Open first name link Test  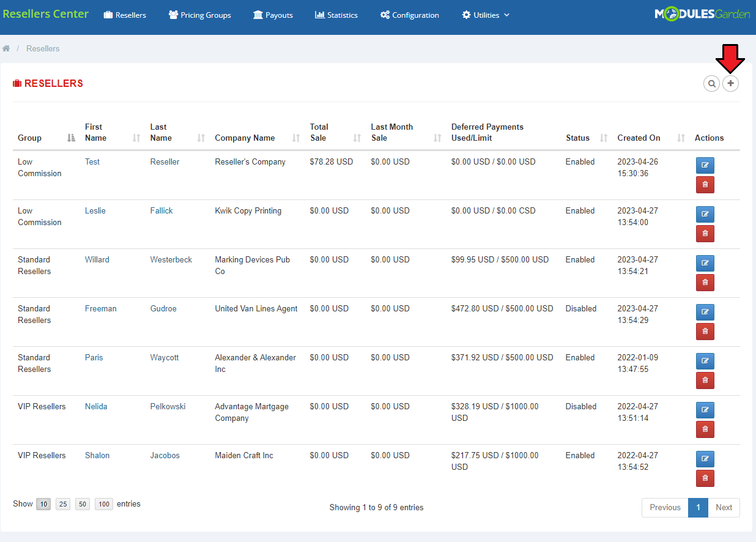click(x=92, y=161)
